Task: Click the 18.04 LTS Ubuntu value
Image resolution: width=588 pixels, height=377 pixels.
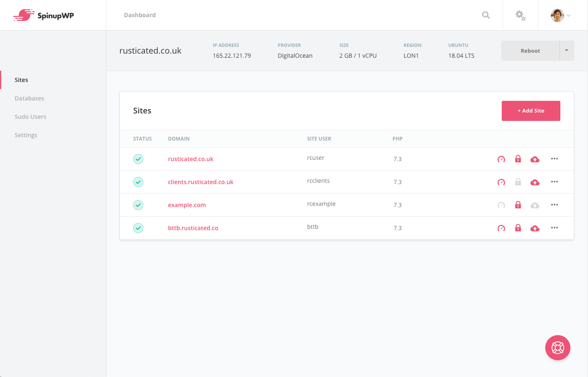Action: tap(461, 56)
